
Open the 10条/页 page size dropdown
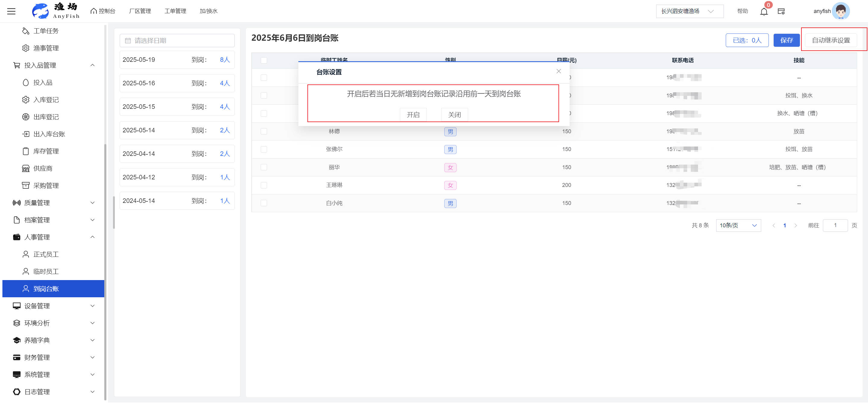pos(738,226)
